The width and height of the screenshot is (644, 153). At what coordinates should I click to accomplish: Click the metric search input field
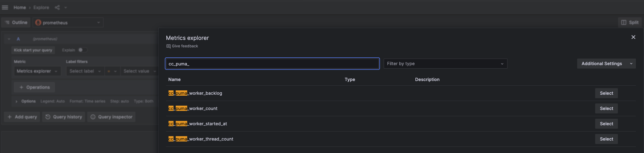(x=272, y=64)
